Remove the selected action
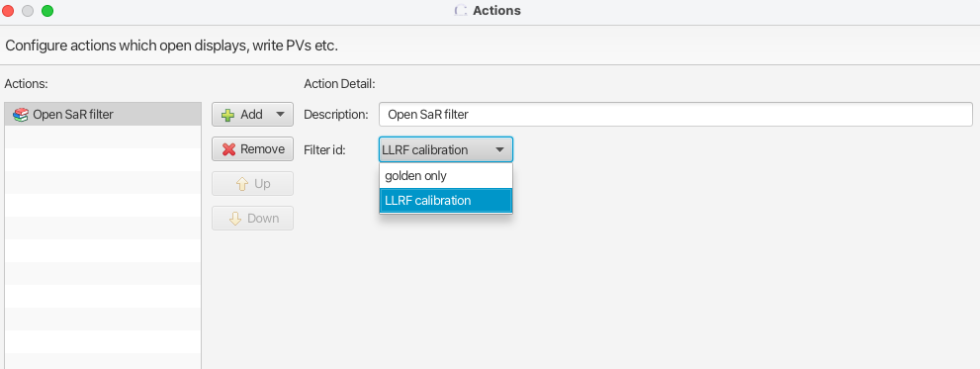 [x=252, y=148]
